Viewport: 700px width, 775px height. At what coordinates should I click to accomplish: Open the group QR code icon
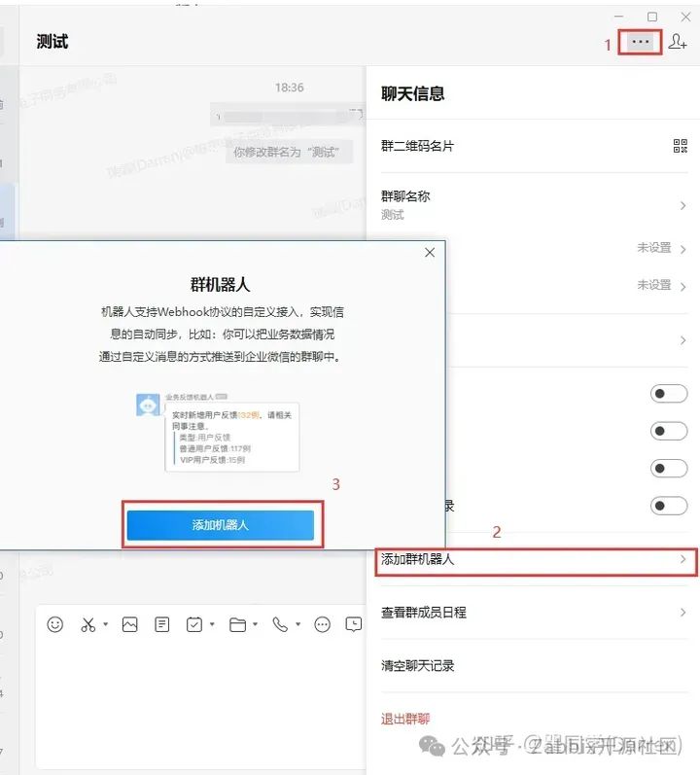pyautogui.click(x=681, y=146)
